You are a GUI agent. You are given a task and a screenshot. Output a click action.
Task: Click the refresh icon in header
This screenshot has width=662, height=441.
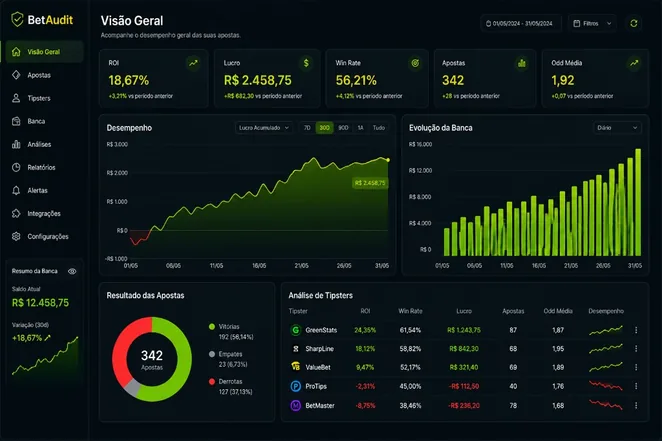click(x=634, y=23)
